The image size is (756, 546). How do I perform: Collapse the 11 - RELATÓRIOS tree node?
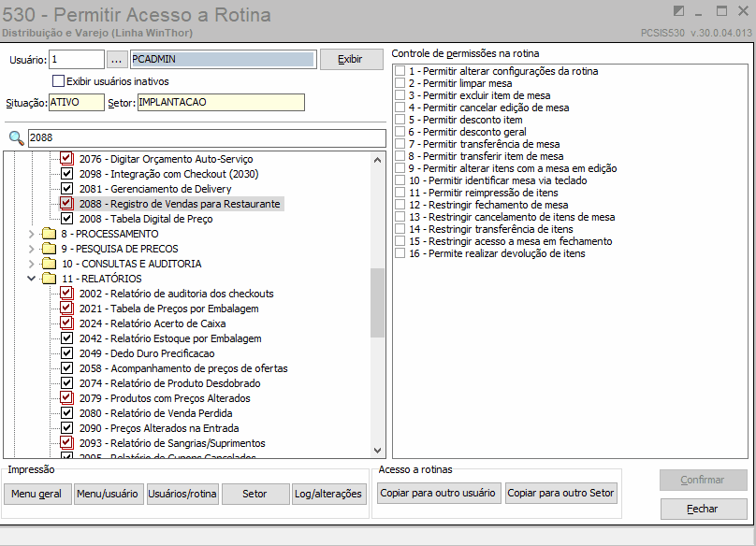[x=31, y=279]
